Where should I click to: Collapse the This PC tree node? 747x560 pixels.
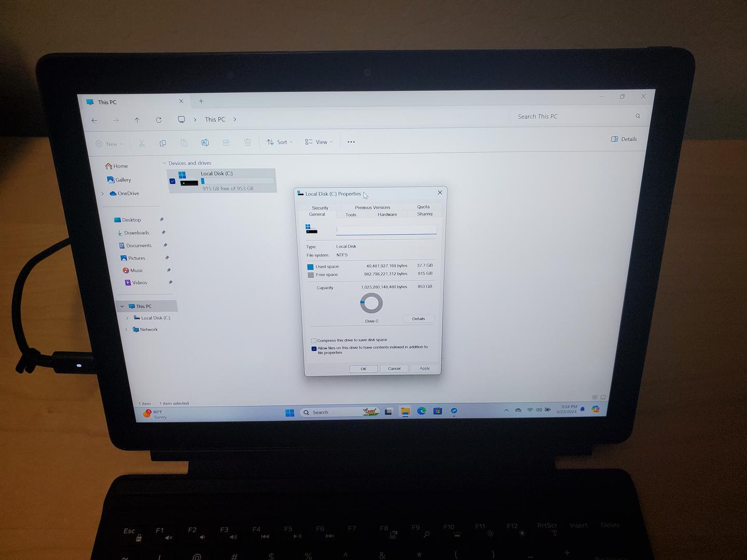(x=122, y=306)
